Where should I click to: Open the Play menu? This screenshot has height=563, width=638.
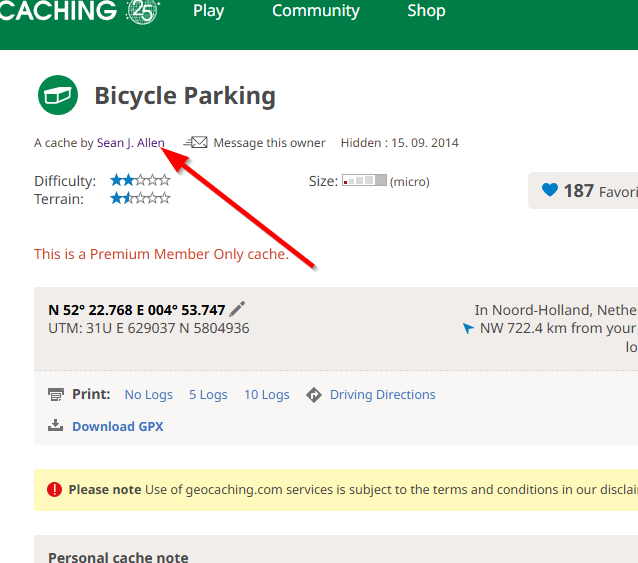(208, 11)
